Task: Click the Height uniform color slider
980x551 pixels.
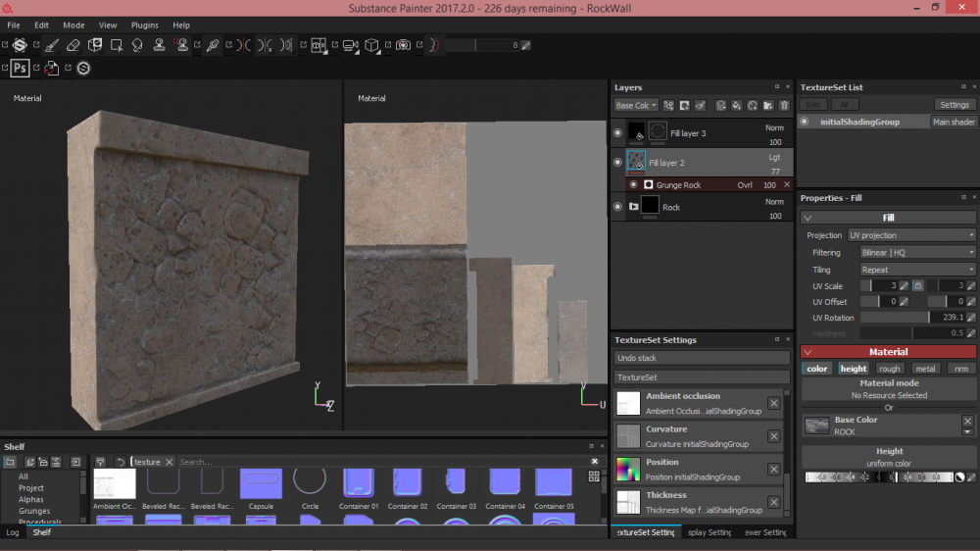Action: 879,477
